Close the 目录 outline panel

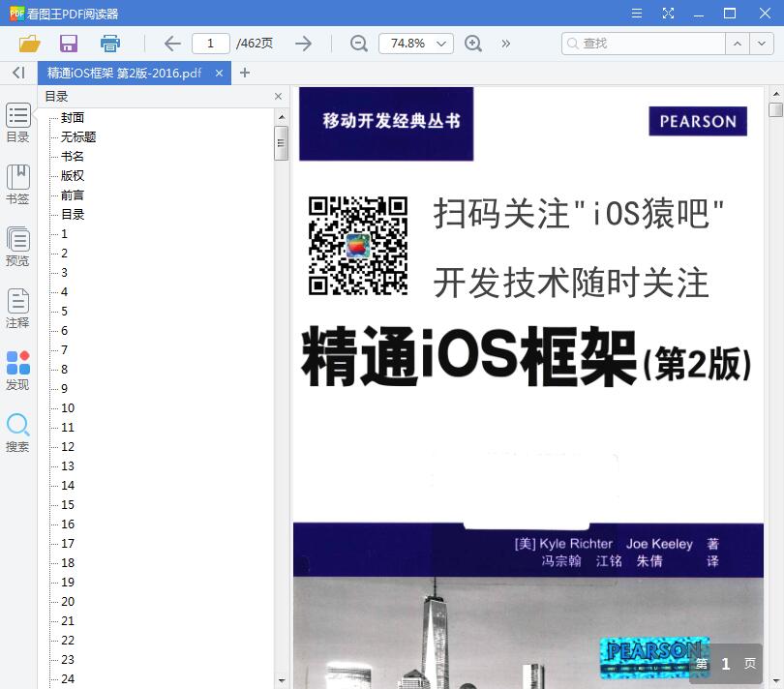[279, 96]
